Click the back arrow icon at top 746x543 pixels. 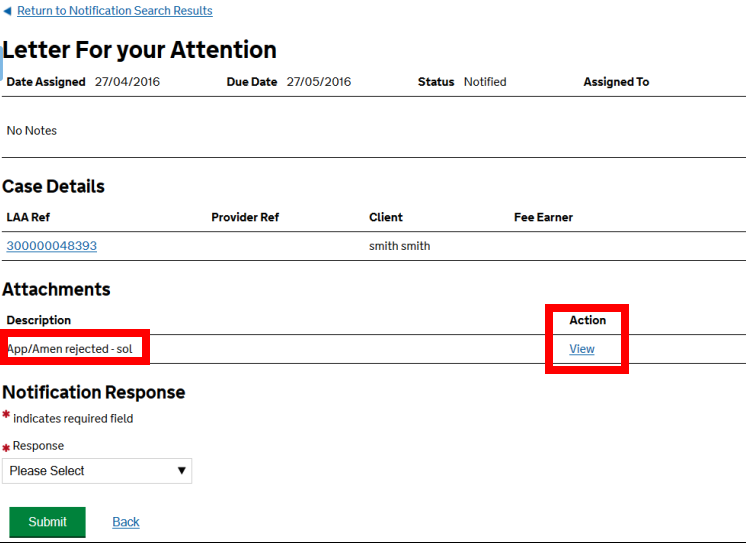[x=7, y=11]
